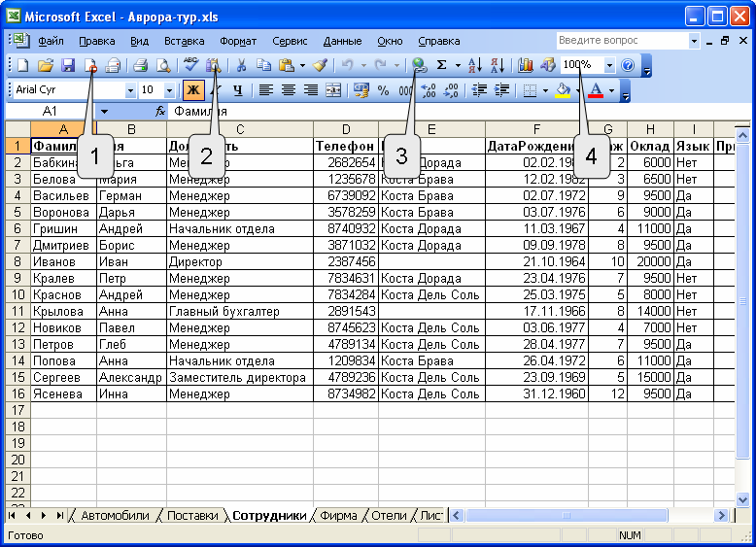Select row 8 header
Image resolution: width=756 pixels, height=547 pixels.
pos(17,261)
